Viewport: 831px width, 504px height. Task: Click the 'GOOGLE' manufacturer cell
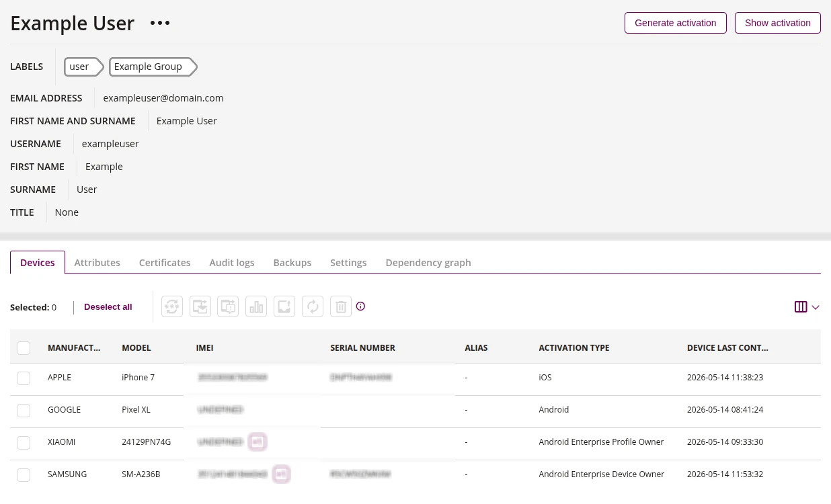64,410
